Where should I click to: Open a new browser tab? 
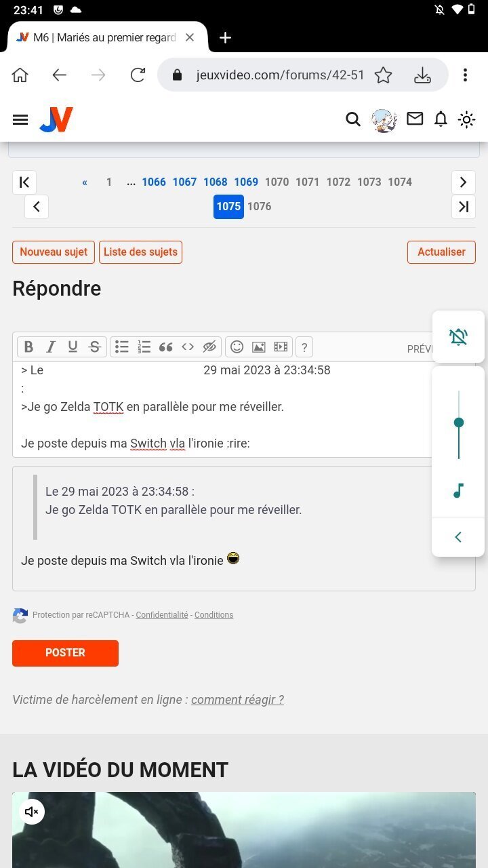point(226,38)
